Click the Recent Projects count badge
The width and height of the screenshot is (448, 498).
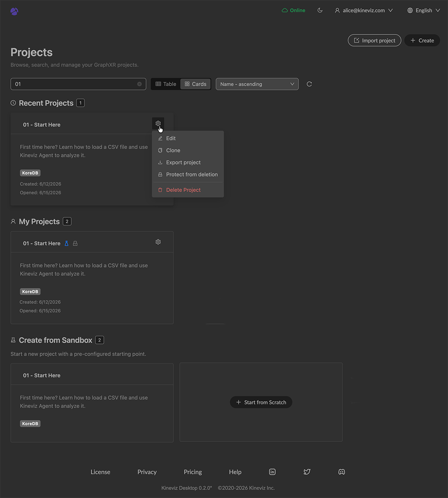pyautogui.click(x=80, y=103)
